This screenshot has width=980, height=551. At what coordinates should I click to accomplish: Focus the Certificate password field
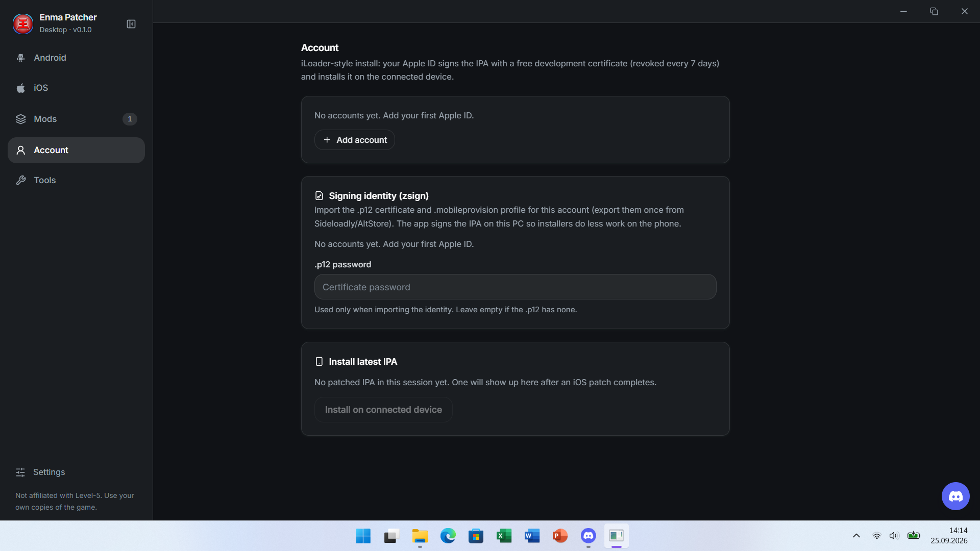515,287
